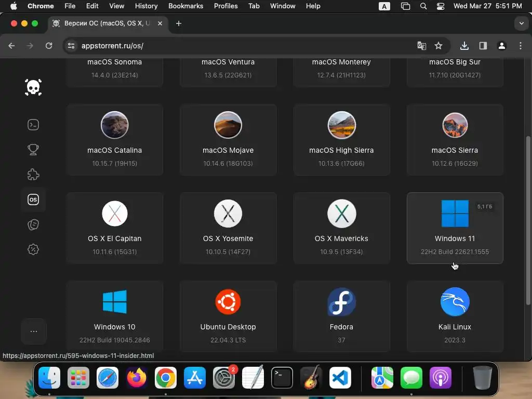Open the macOS Sierra mountain icon
Screen dimensions: 532x399
455,125
